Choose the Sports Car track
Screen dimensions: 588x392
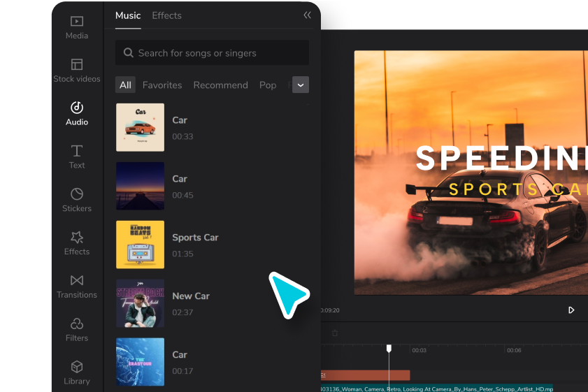click(213, 245)
